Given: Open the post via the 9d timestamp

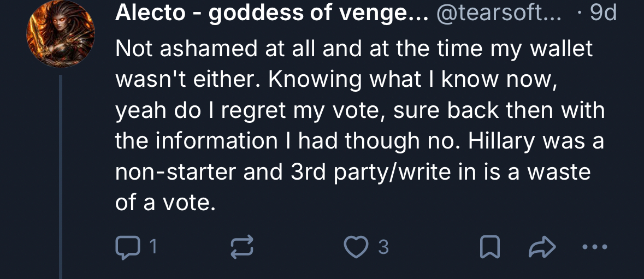Looking at the screenshot, I should click(602, 14).
